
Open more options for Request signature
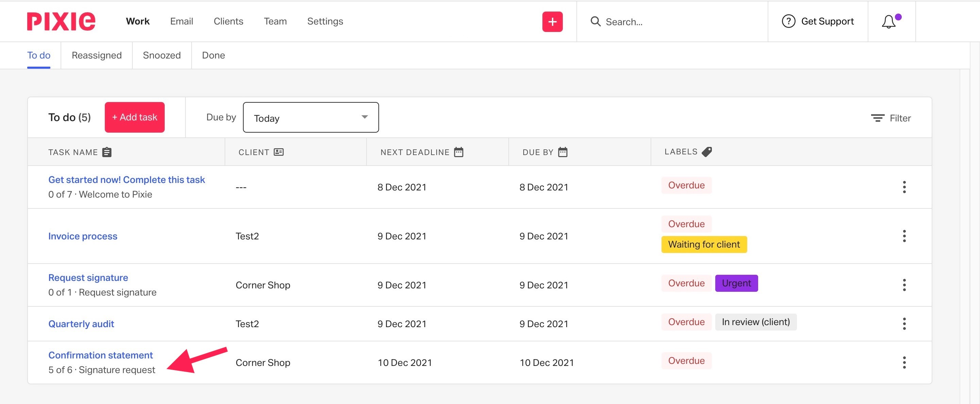point(904,285)
